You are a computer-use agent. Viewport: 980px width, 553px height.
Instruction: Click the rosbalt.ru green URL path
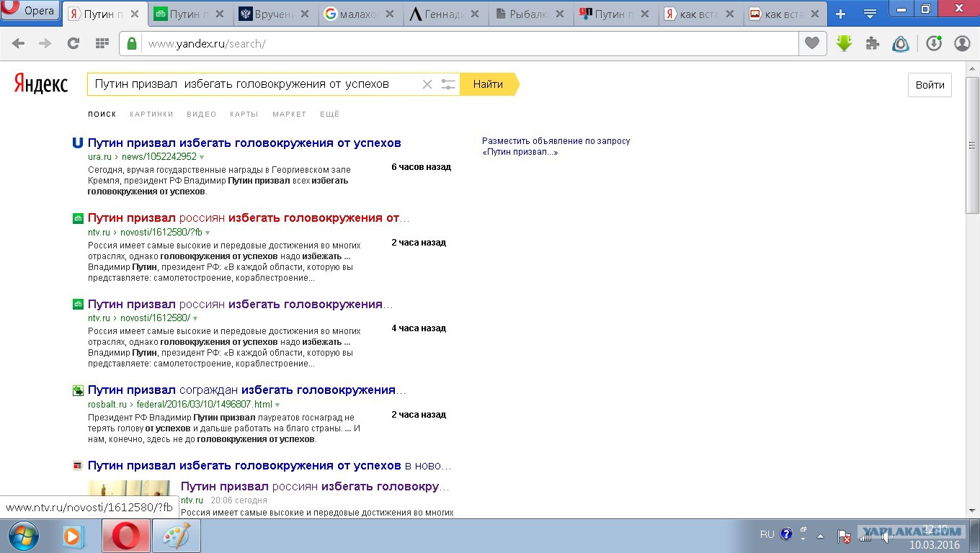(180, 405)
